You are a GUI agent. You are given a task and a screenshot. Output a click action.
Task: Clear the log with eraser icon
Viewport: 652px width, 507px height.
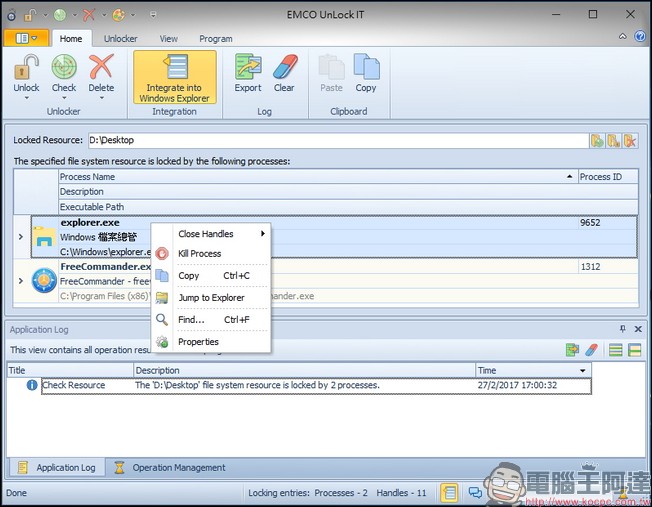(284, 68)
